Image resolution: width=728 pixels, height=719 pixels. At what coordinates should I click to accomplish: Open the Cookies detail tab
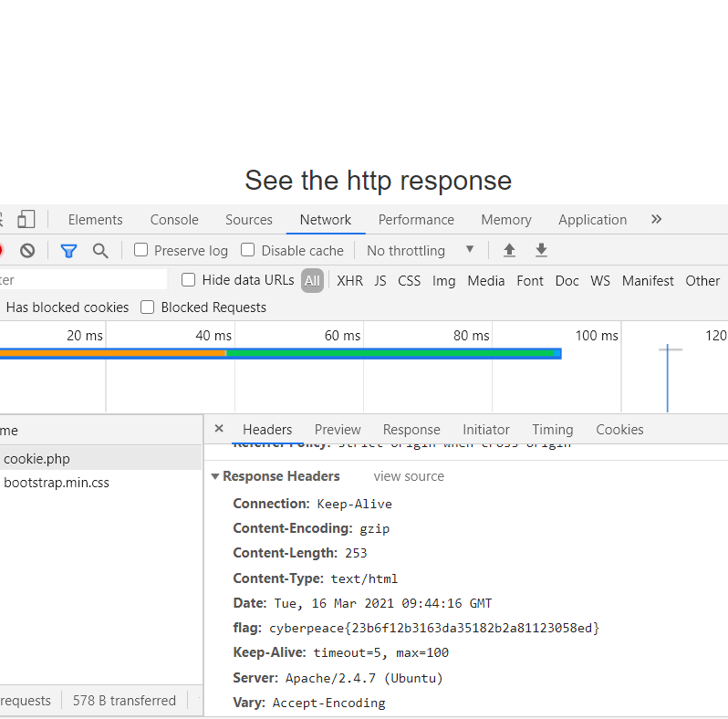pos(619,430)
